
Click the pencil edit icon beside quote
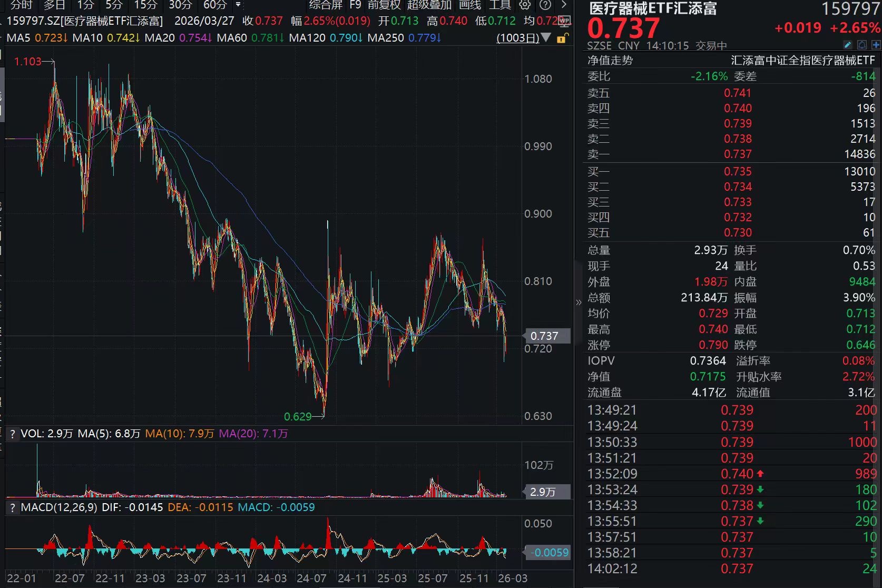tap(847, 45)
